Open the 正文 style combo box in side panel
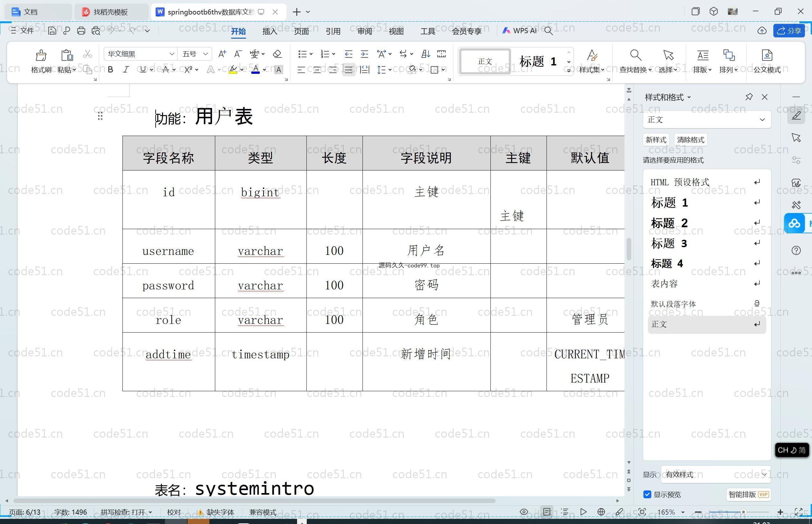812x524 pixels. 707,120
